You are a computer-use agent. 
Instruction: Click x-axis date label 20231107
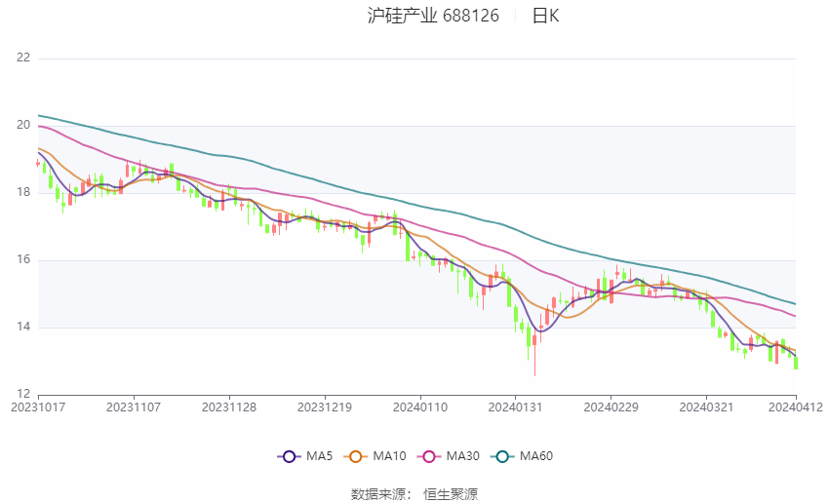(134, 407)
